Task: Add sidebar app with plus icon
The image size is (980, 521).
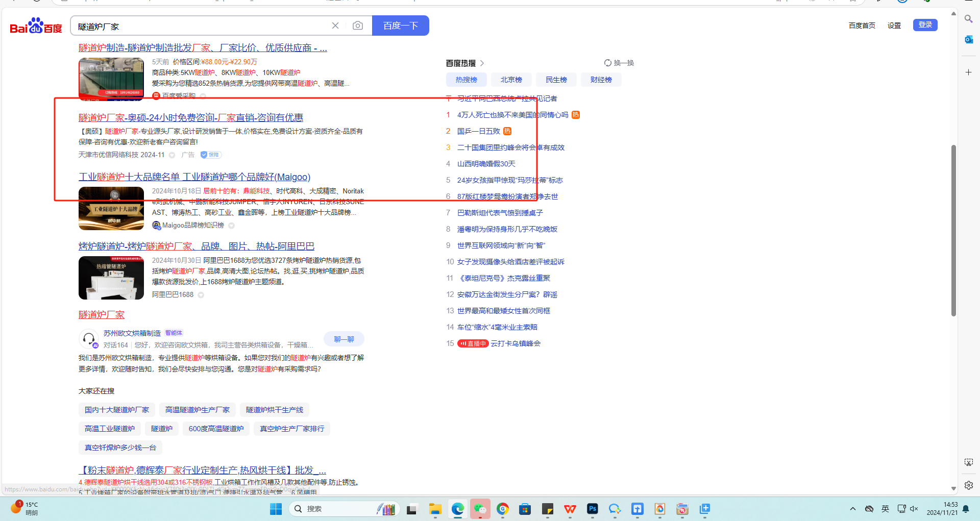Action: (968, 72)
